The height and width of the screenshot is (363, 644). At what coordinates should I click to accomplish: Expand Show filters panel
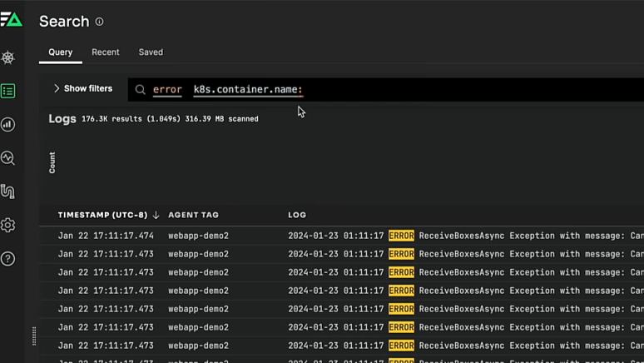point(83,89)
